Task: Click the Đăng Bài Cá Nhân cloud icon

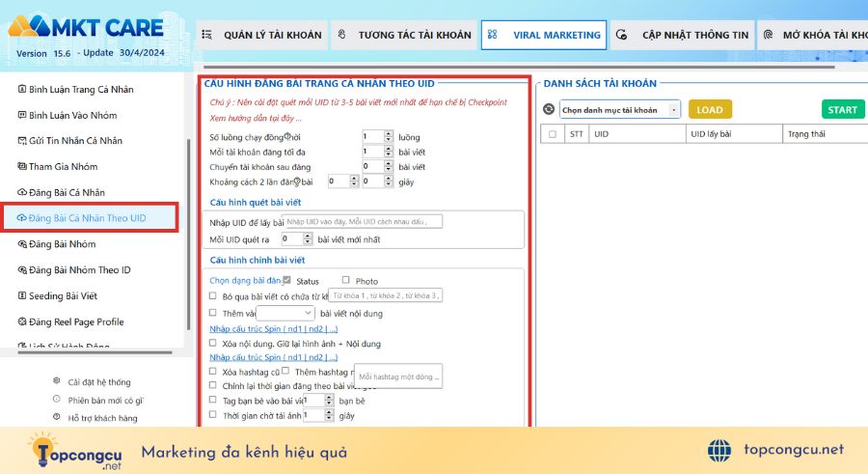Action: pos(22,192)
